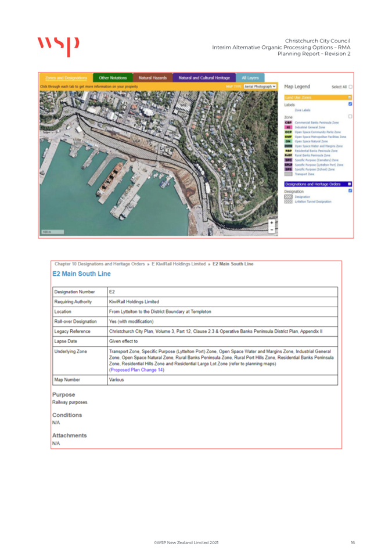Click the SPS school zone swatch
Screen dimensions: 392x554
coord(289,170)
